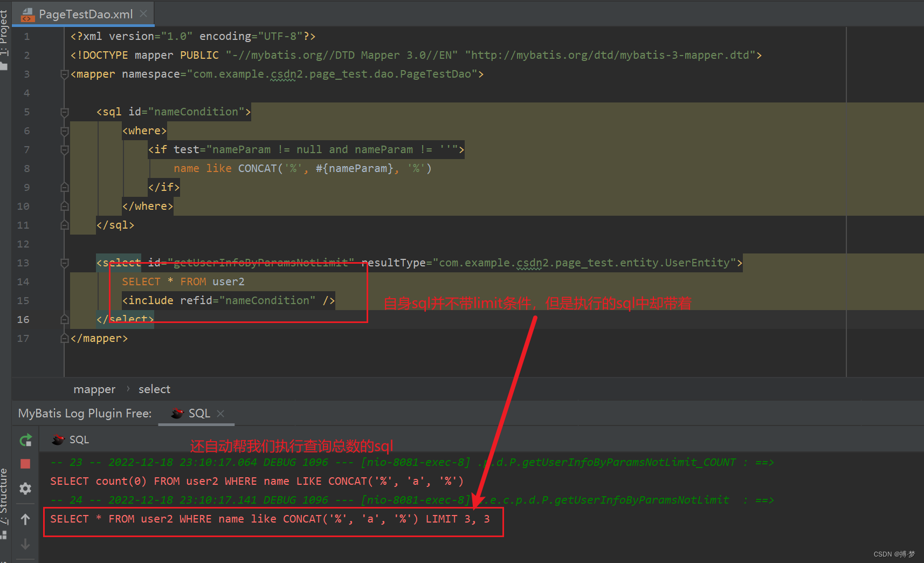Click the closing </mapper> tag on line 17
The width and height of the screenshot is (924, 563).
point(99,338)
